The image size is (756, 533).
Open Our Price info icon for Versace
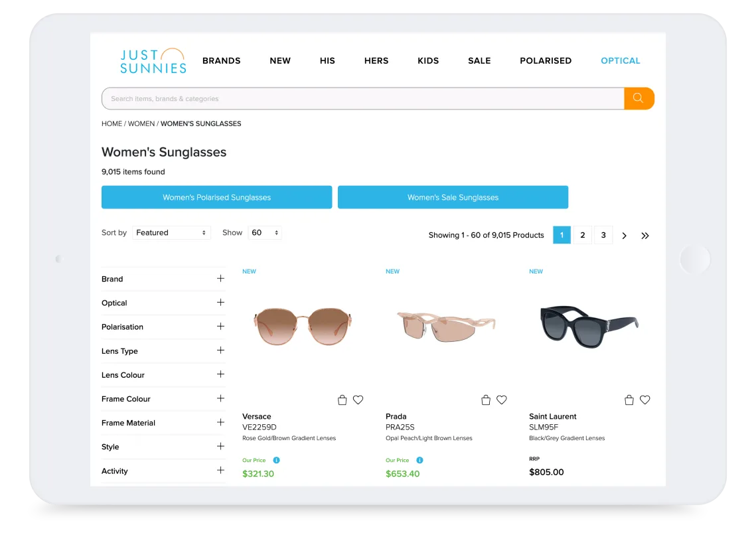[276, 460]
